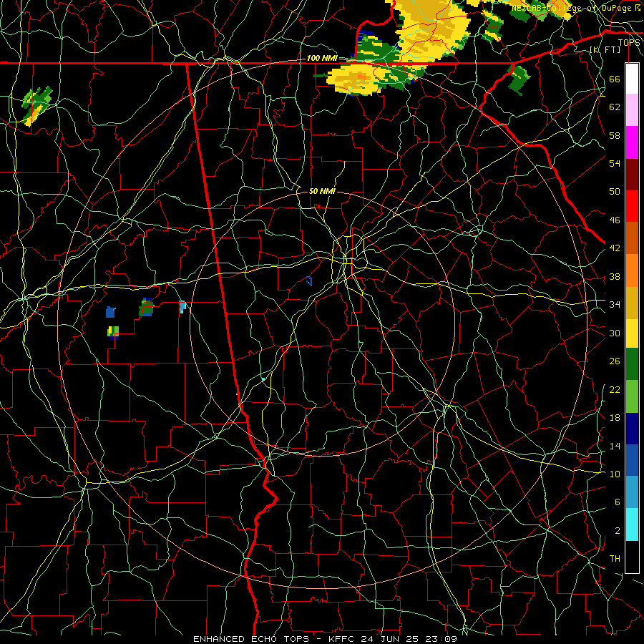644x644 pixels.
Task: Click the "TOPS" legend heading
Action: click(628, 43)
